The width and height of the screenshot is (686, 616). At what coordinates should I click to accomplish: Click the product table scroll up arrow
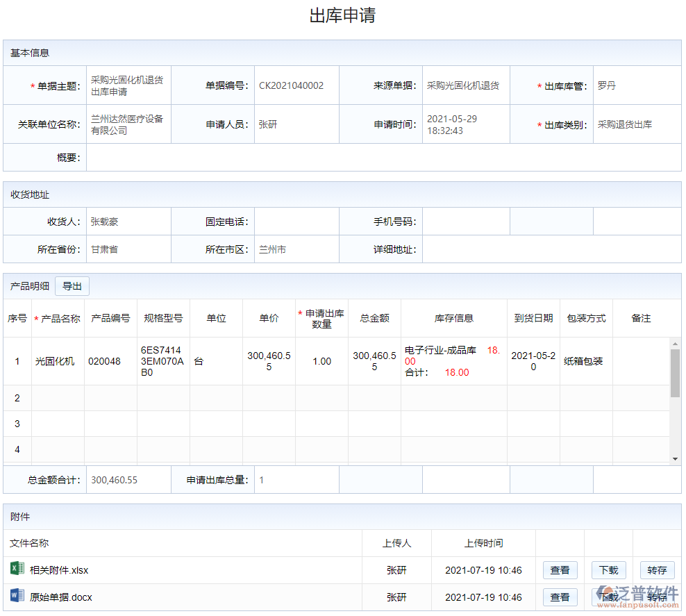tap(675, 343)
